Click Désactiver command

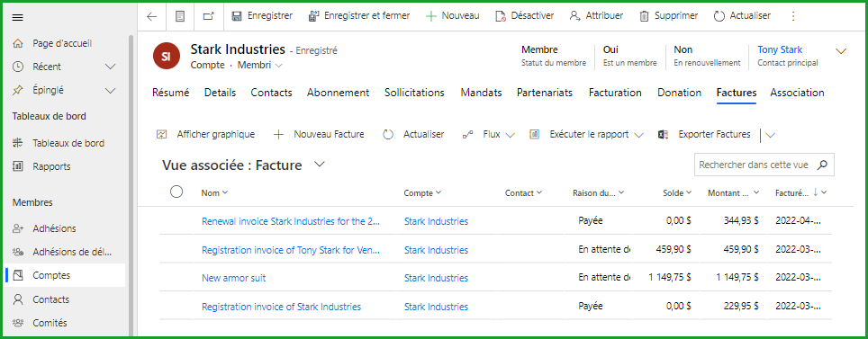(x=524, y=15)
